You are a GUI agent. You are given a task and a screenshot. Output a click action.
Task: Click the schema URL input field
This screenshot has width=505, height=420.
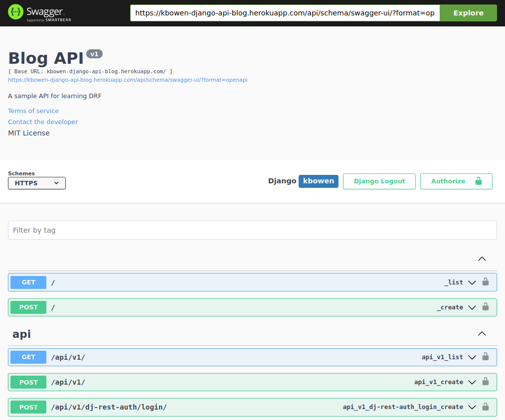click(x=285, y=13)
